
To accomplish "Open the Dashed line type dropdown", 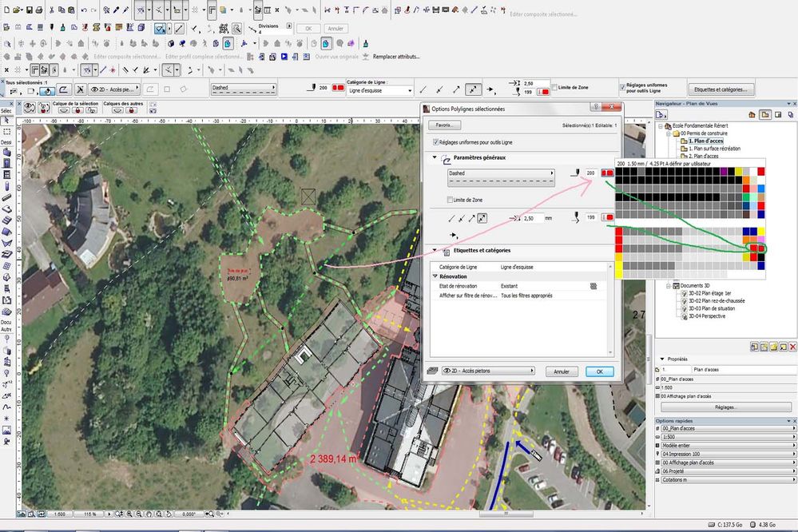I will coord(500,173).
